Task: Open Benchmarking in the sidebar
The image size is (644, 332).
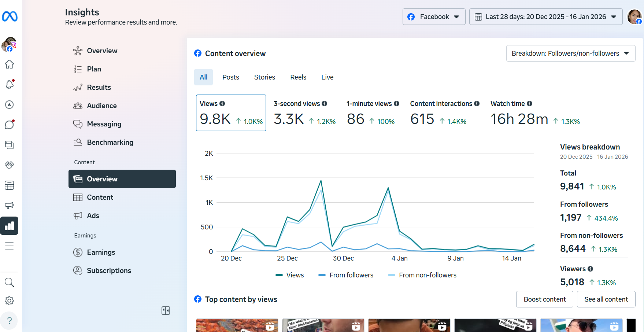Action: (110, 143)
